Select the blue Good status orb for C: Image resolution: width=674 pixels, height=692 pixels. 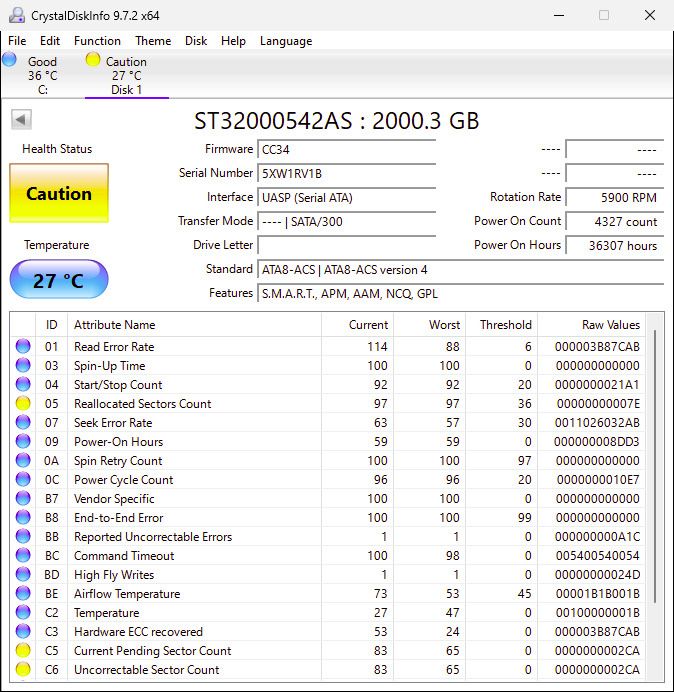pos(9,59)
